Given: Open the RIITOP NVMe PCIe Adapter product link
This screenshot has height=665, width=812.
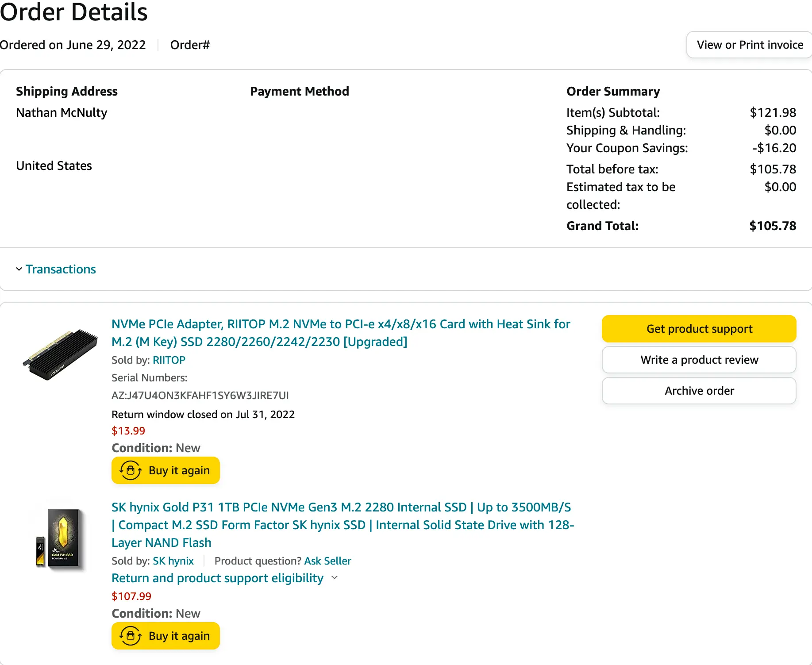Looking at the screenshot, I should (340, 333).
